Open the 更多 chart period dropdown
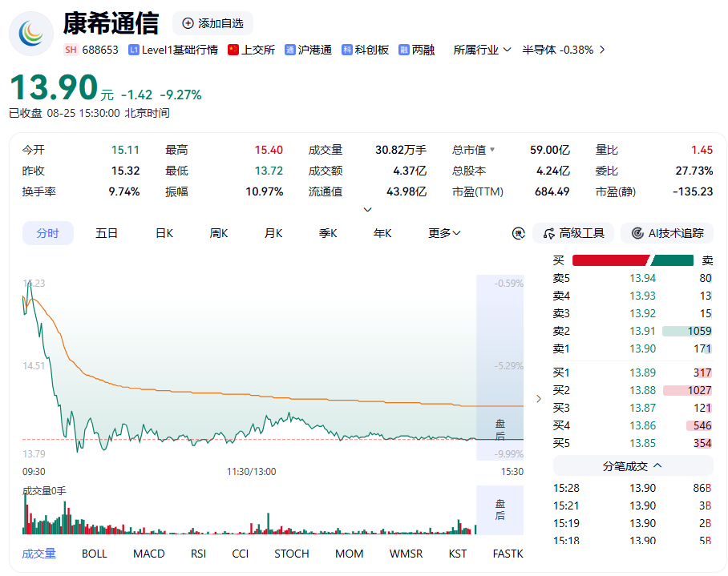Screen dimensions: 728x576 pos(444,233)
